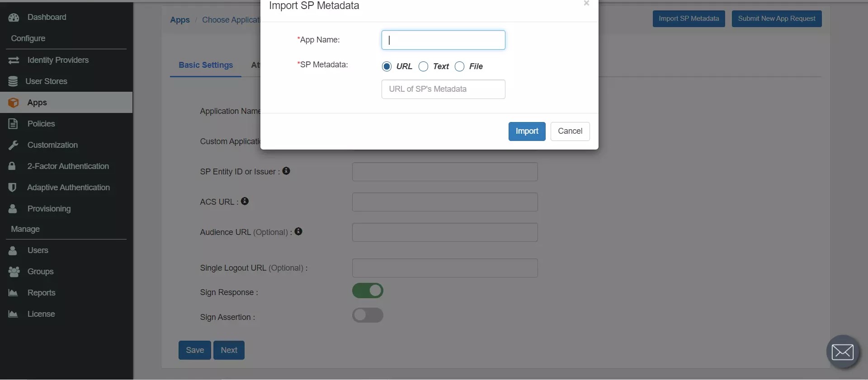The height and width of the screenshot is (380, 868).
Task: Click the Import SP Metadata dialog title
Action: pos(314,6)
